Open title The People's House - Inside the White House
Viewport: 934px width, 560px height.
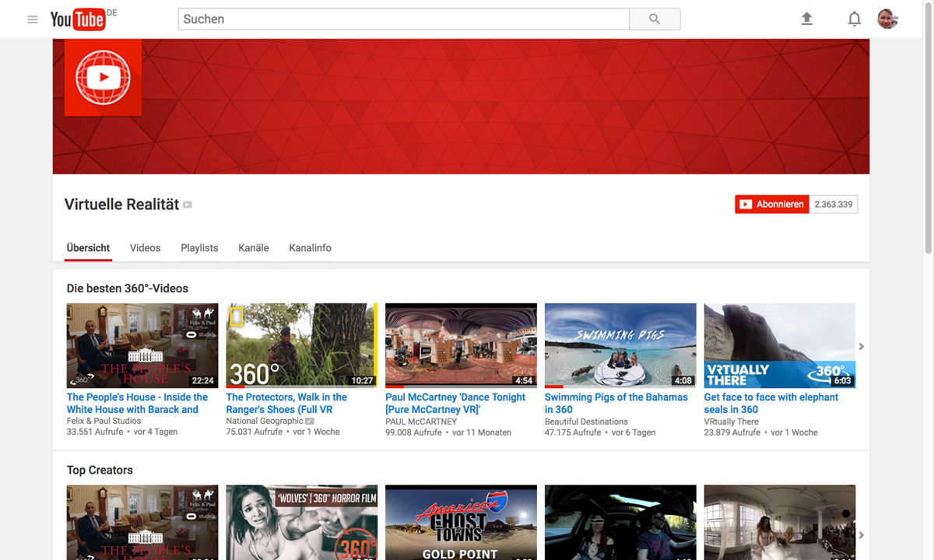click(137, 403)
